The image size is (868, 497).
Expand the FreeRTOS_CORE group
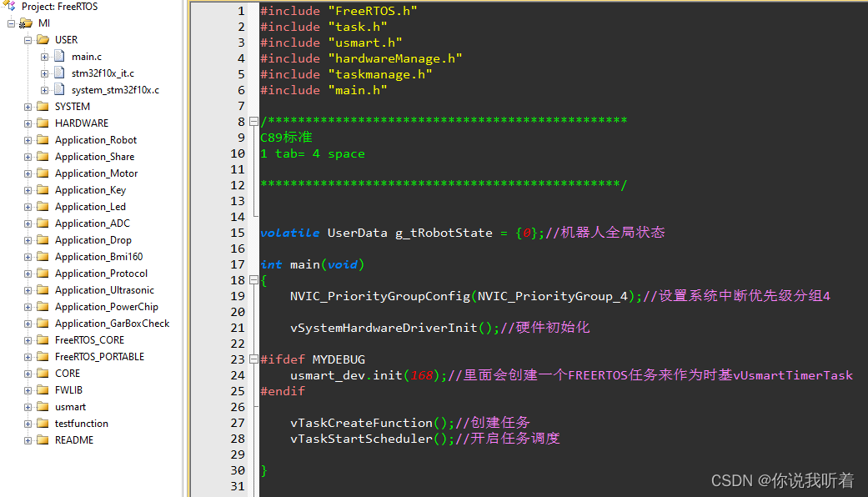pyautogui.click(x=28, y=340)
